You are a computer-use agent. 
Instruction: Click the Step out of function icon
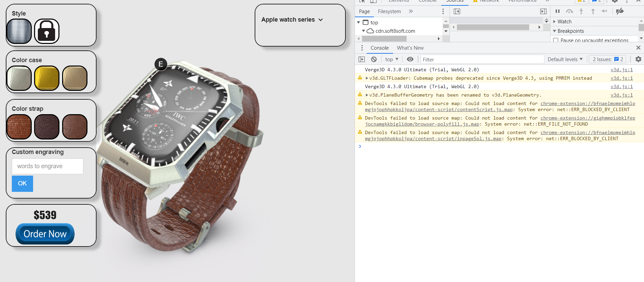point(593,11)
